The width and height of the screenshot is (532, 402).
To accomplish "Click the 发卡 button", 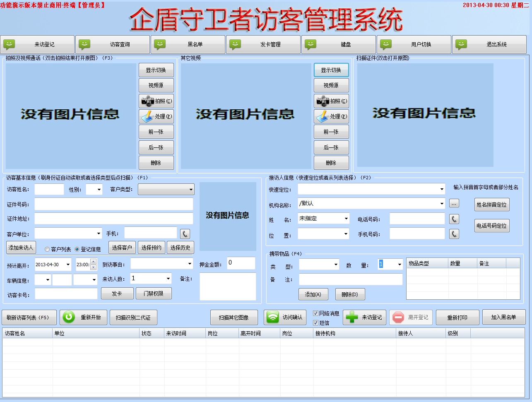I will [x=117, y=294].
